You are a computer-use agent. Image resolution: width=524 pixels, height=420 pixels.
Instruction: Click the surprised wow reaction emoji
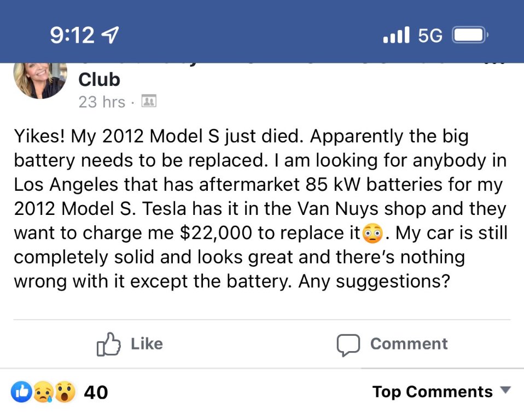65,392
